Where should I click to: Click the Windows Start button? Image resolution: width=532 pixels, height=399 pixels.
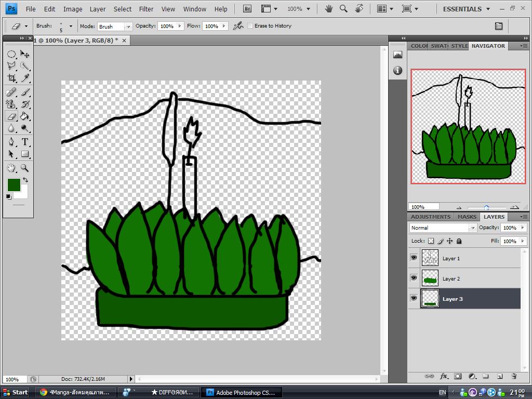pos(15,392)
